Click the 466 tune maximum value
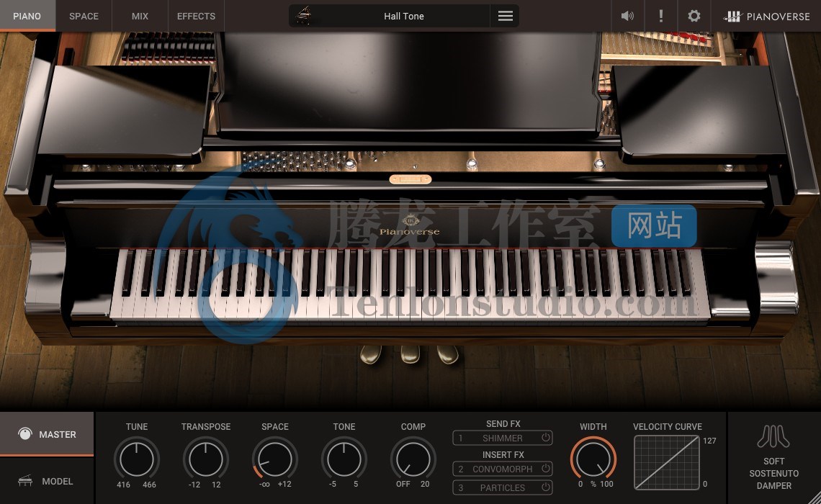Screen dimensions: 821x504 [149, 485]
